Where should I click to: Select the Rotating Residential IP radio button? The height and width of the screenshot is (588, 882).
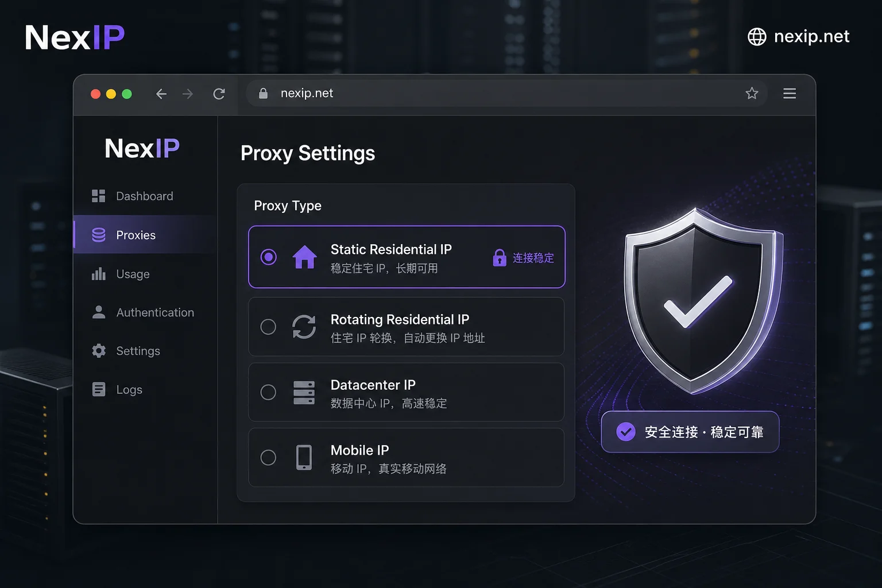pos(268,327)
